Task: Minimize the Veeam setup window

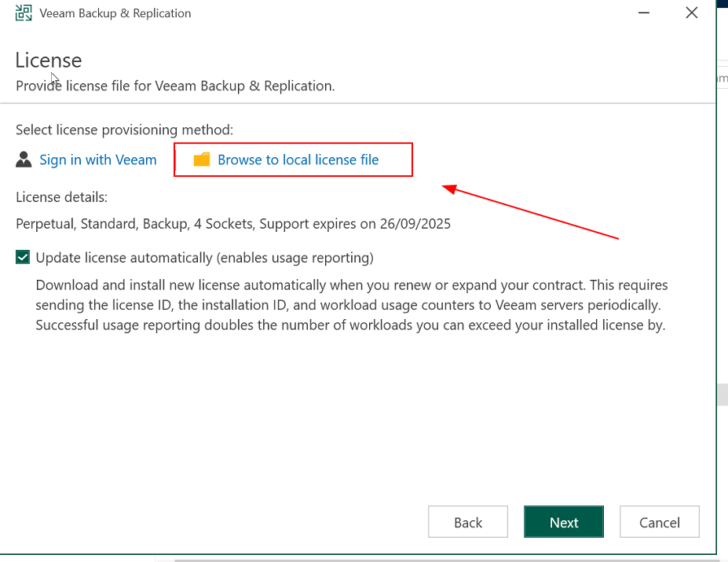Action: (643, 13)
